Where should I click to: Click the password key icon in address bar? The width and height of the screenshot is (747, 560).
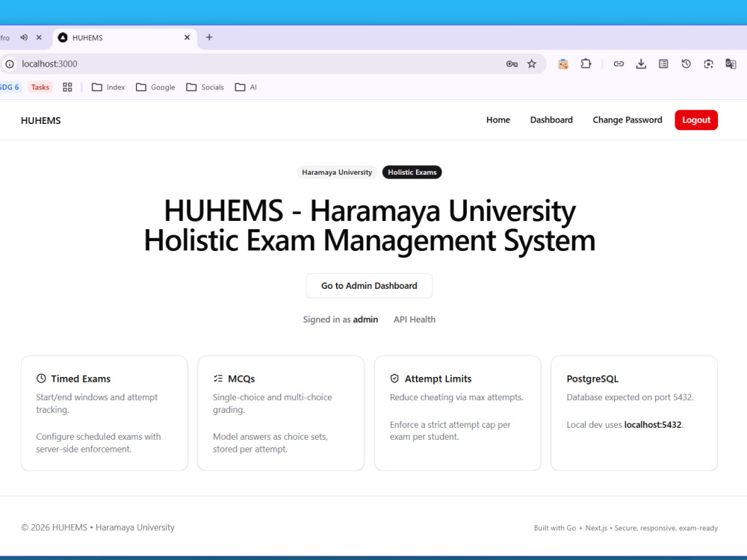coord(512,63)
